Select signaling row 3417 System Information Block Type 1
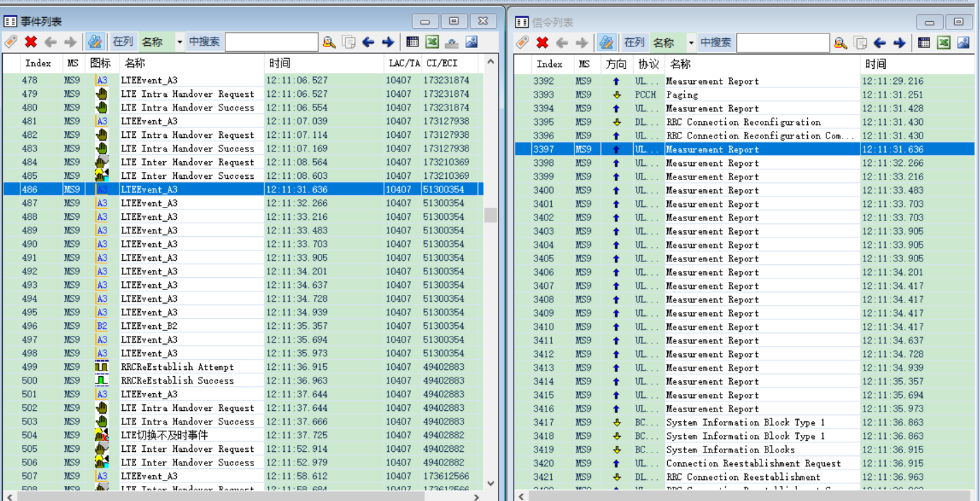The height and width of the screenshot is (501, 980). pyautogui.click(x=744, y=423)
